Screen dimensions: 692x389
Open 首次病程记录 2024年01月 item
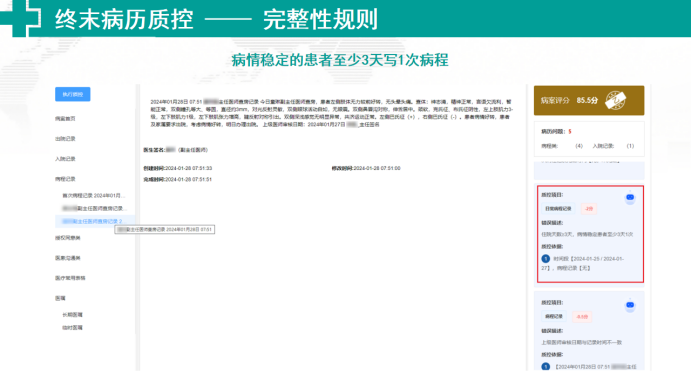(94, 196)
